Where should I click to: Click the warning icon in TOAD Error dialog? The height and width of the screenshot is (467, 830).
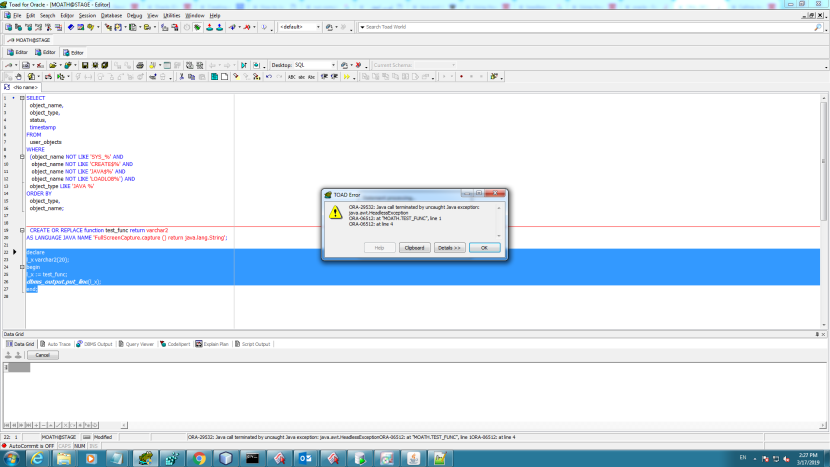(336, 213)
